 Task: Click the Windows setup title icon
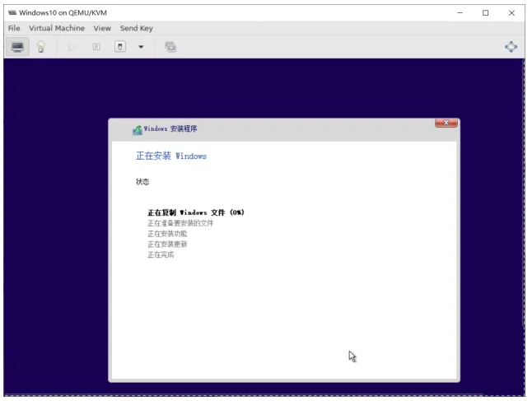[x=137, y=129]
